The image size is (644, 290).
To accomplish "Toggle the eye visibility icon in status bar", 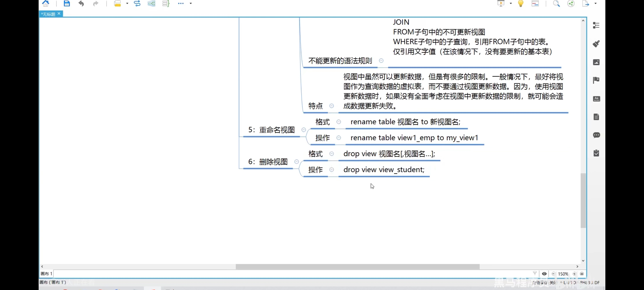I will click(544, 274).
